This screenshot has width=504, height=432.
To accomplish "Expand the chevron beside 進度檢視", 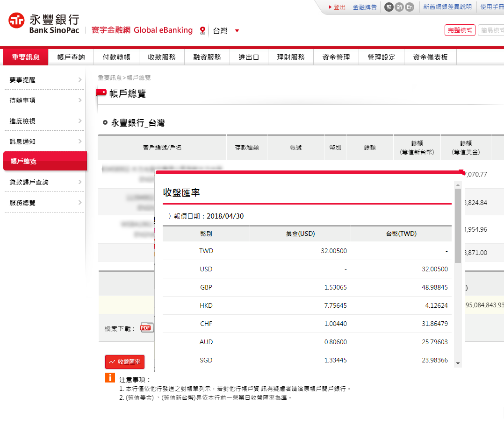I will click(80, 120).
